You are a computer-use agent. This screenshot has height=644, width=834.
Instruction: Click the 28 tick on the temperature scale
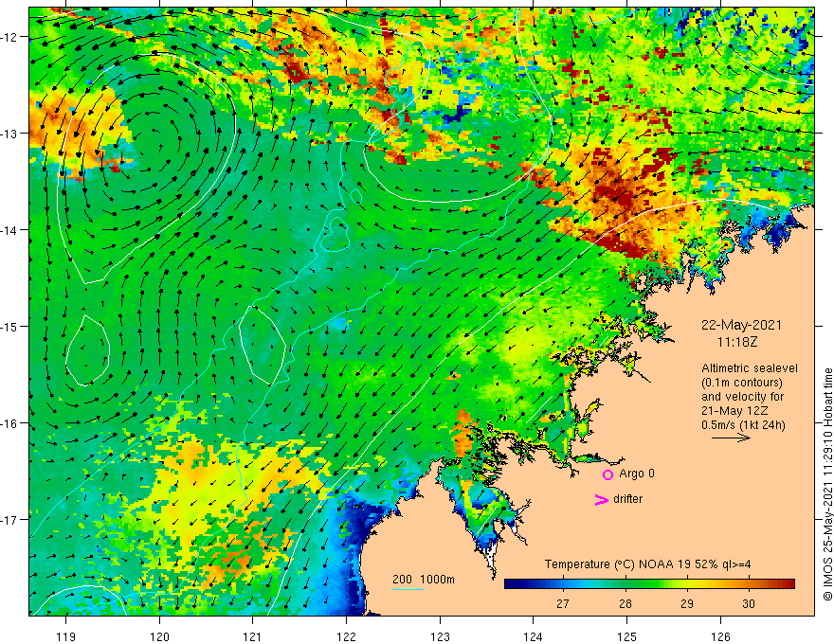[x=625, y=603]
